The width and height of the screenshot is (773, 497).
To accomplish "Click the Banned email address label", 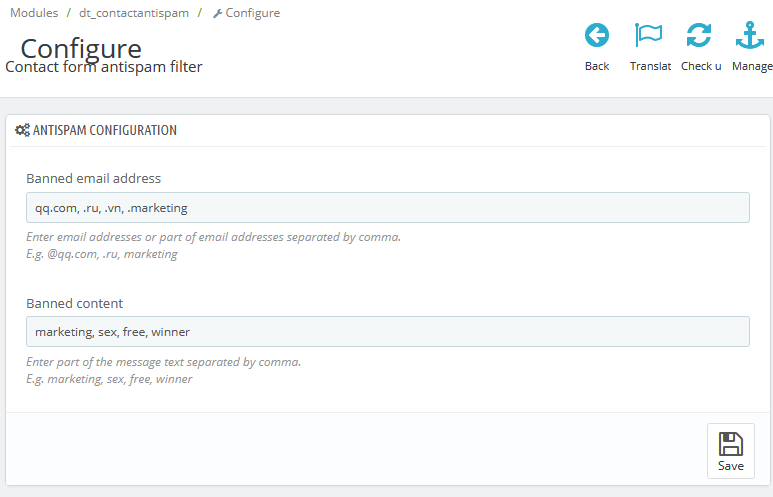I will (x=93, y=179).
